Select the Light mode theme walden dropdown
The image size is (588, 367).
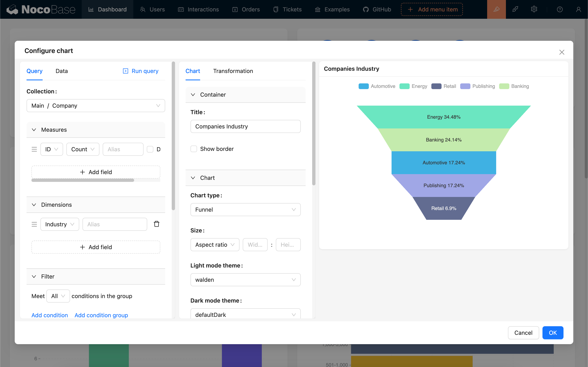(x=246, y=280)
